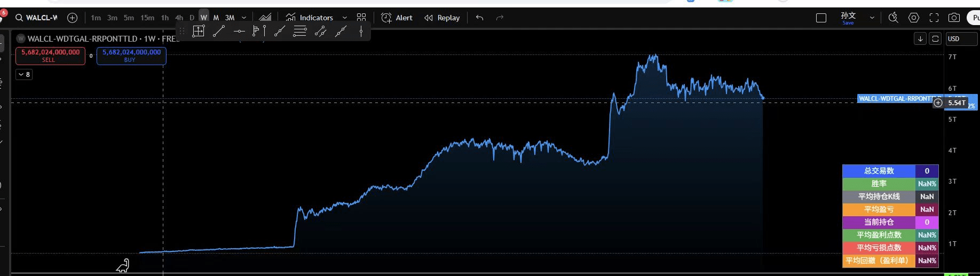
Task: Pick the vertical line drawing tool
Action: coord(361,31)
